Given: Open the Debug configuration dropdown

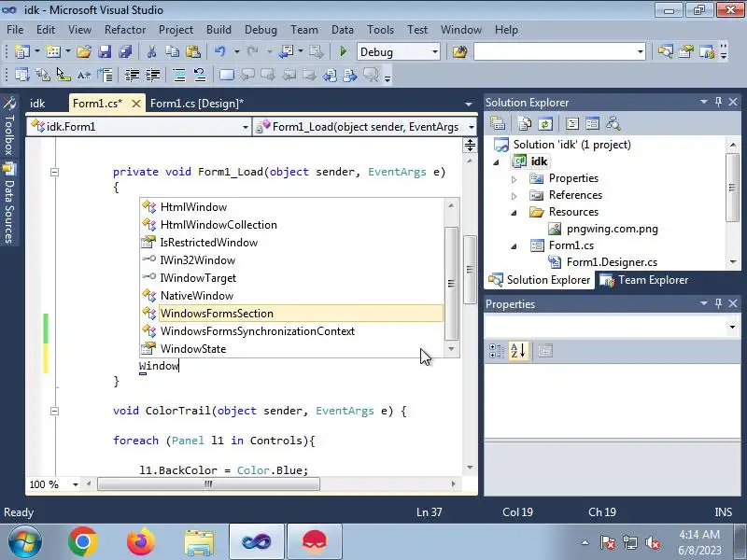Looking at the screenshot, I should click(434, 52).
